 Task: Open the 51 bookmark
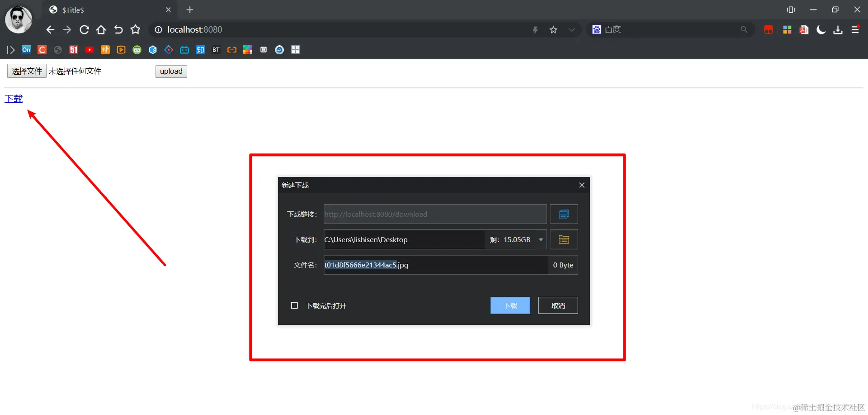point(74,50)
